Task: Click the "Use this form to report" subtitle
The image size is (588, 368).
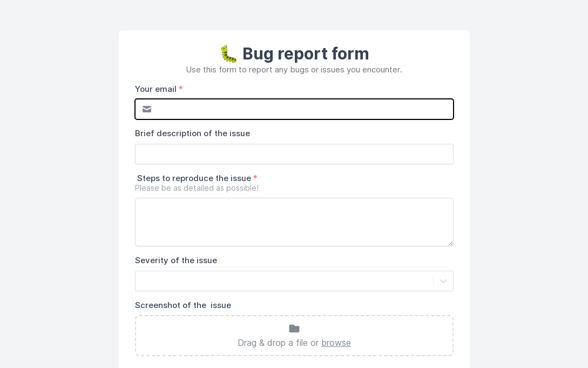Action: pos(294,70)
